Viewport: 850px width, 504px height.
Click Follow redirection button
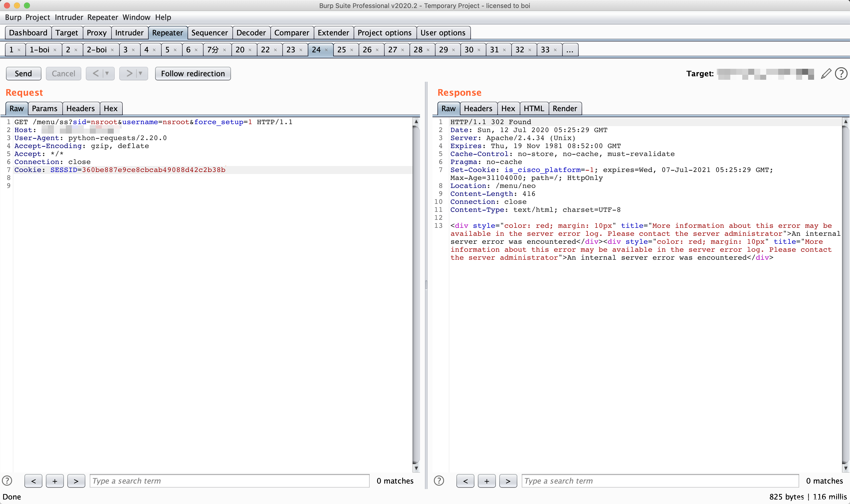[x=193, y=73]
